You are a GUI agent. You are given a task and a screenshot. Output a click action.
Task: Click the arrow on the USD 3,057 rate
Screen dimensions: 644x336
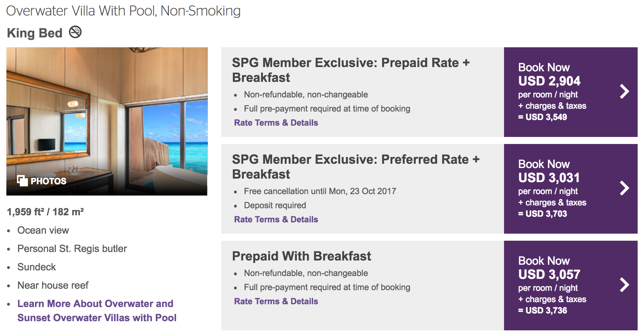[624, 285]
